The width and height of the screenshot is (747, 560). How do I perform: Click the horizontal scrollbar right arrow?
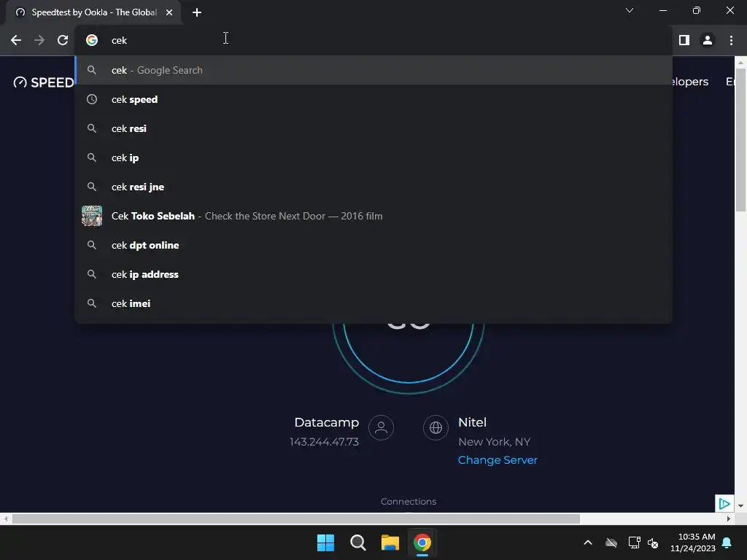click(729, 518)
